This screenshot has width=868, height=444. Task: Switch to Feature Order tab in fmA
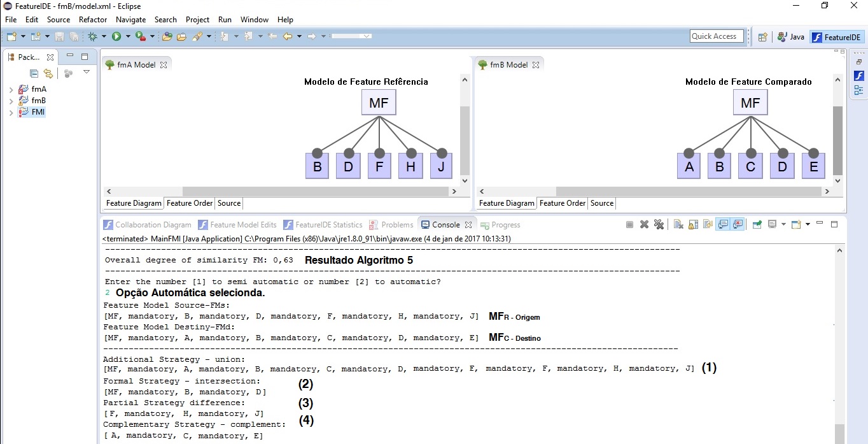pyautogui.click(x=190, y=203)
